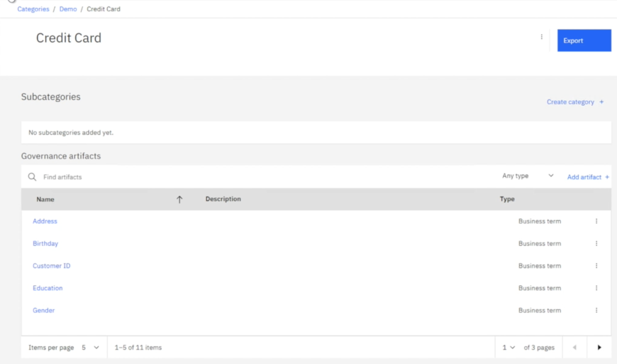Click Create category link
This screenshot has height=364, width=617.
[575, 102]
